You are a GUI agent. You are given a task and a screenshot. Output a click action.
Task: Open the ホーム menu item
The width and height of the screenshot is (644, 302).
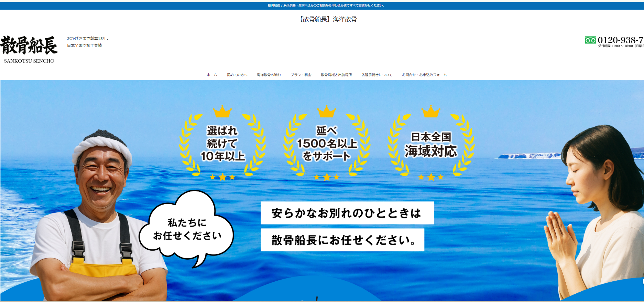[x=212, y=75]
